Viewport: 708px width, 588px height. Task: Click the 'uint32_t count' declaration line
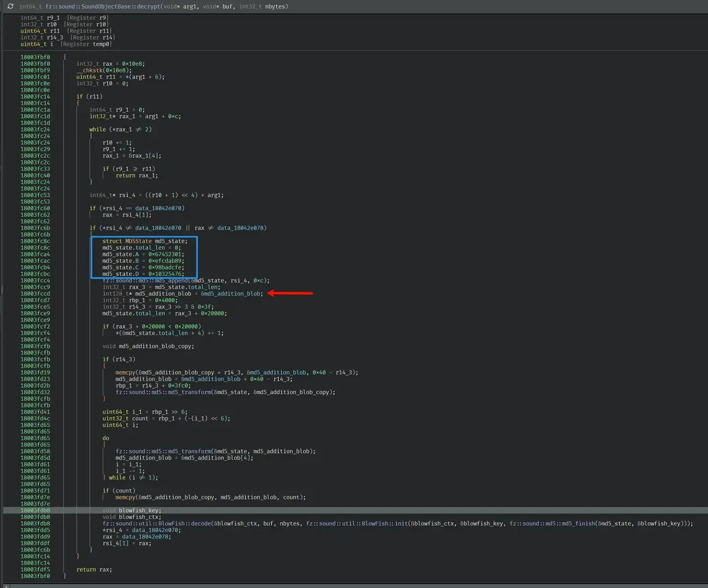167,419
